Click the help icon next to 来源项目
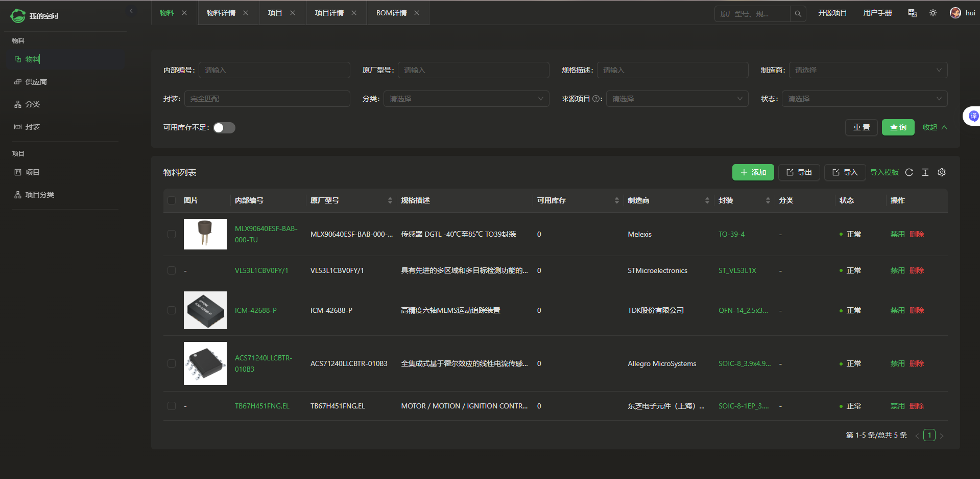This screenshot has width=980, height=479. (x=595, y=99)
